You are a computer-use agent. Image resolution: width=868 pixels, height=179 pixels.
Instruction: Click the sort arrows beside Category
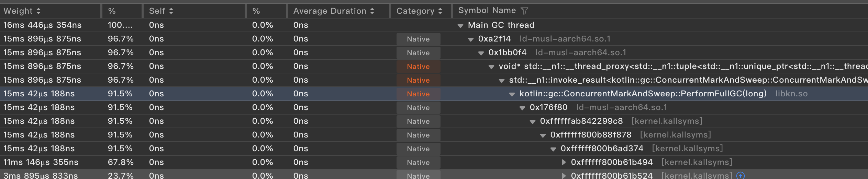tap(440, 11)
